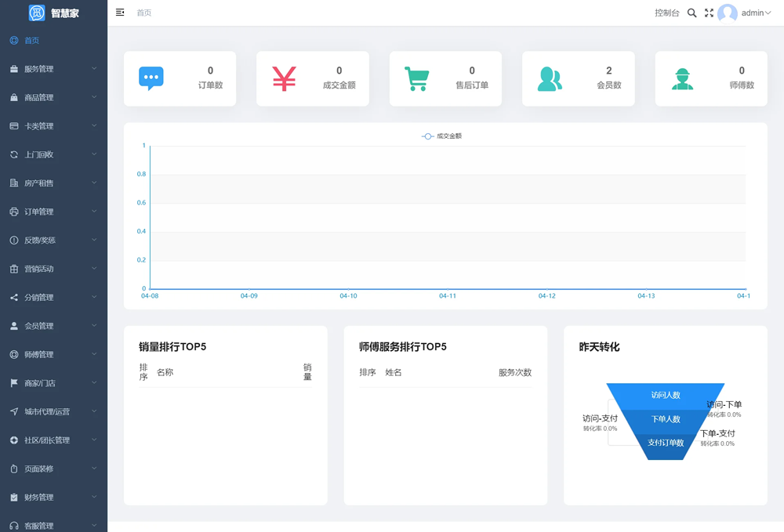The image size is (784, 532).
Task: Click the red yen transaction amount icon
Action: tap(284, 78)
